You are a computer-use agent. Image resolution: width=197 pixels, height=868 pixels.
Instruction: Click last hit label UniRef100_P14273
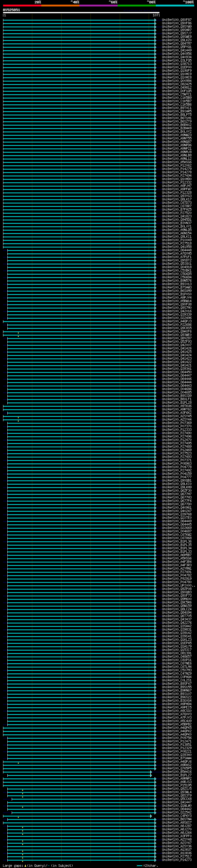177,860
